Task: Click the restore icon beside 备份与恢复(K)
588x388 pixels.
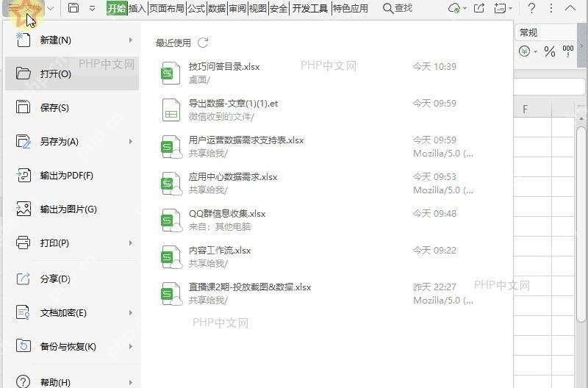Action: click(24, 345)
